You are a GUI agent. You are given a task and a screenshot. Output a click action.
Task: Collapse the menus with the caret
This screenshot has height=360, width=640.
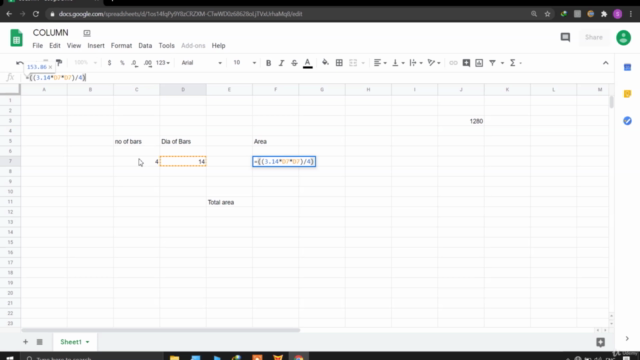[606, 63]
